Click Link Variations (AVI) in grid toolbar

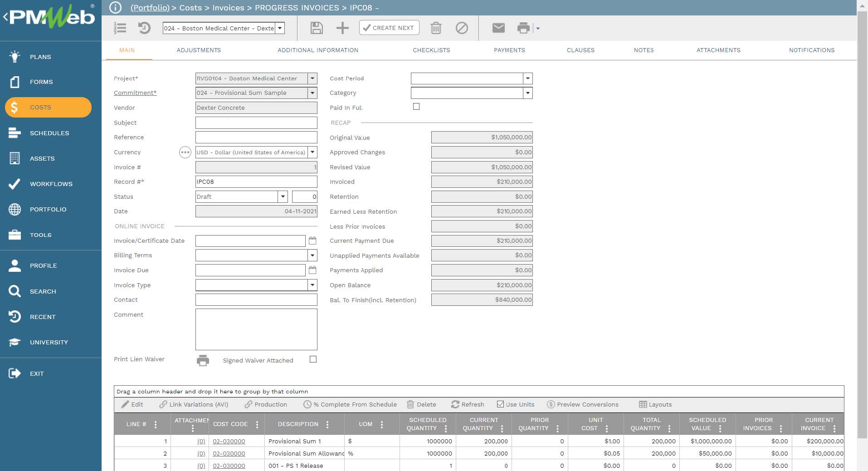(x=194, y=404)
